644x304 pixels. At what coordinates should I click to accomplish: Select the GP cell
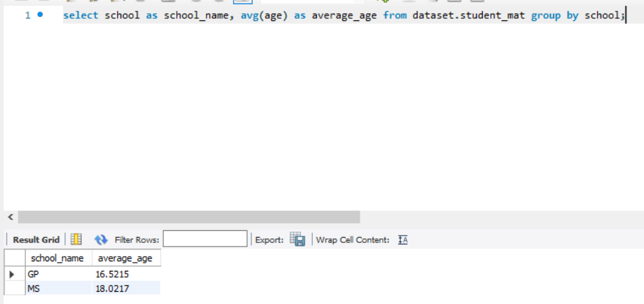(59, 274)
